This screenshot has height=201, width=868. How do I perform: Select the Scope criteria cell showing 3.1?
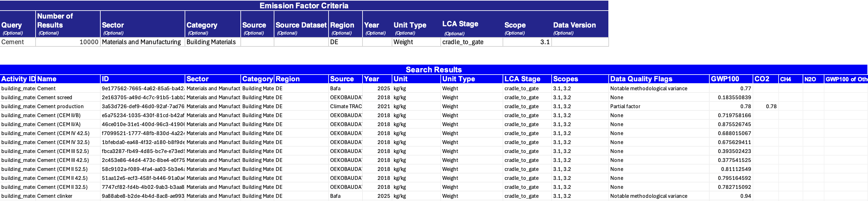tap(527, 42)
